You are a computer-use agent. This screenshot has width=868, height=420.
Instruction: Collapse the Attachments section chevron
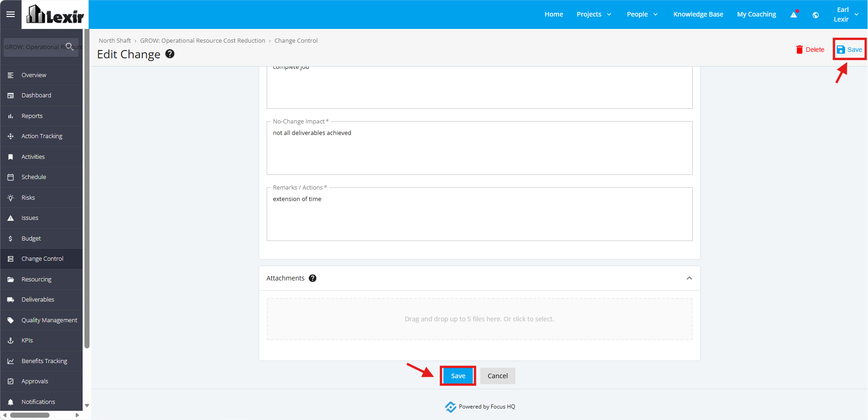[x=689, y=278]
